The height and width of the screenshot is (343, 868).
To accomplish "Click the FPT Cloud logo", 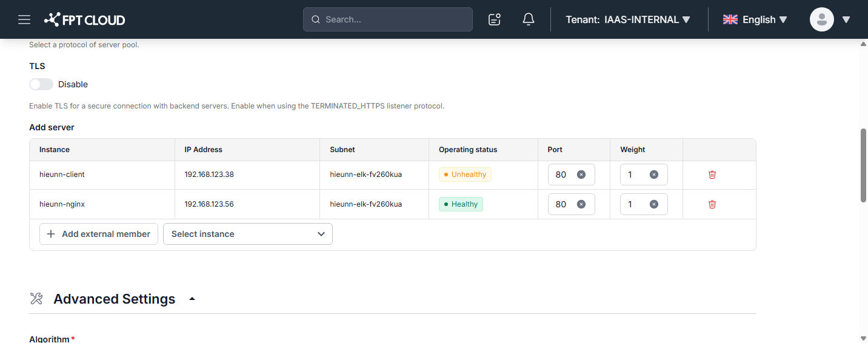I will click(84, 19).
